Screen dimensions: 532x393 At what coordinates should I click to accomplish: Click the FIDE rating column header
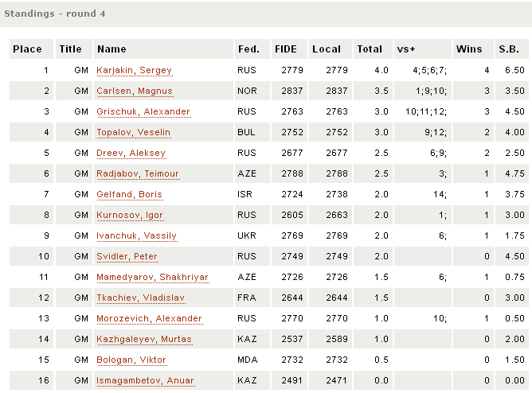pyautogui.click(x=285, y=49)
